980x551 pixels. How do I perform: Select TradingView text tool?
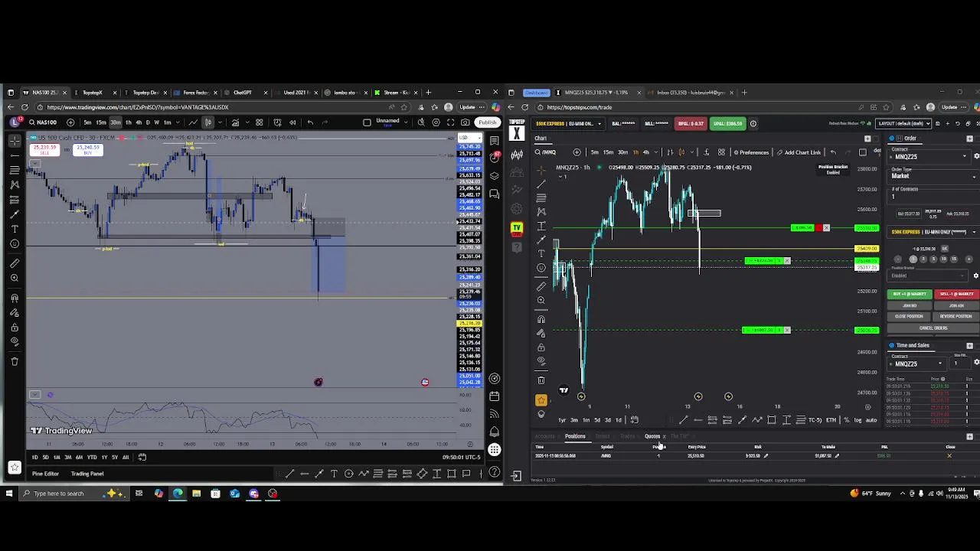coord(15,229)
